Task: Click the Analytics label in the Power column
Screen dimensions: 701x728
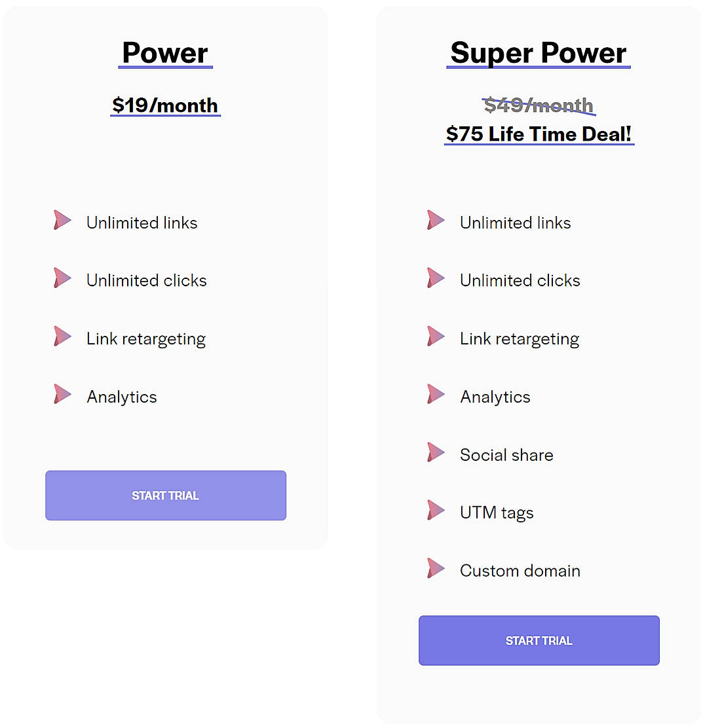Action: pyautogui.click(x=121, y=397)
